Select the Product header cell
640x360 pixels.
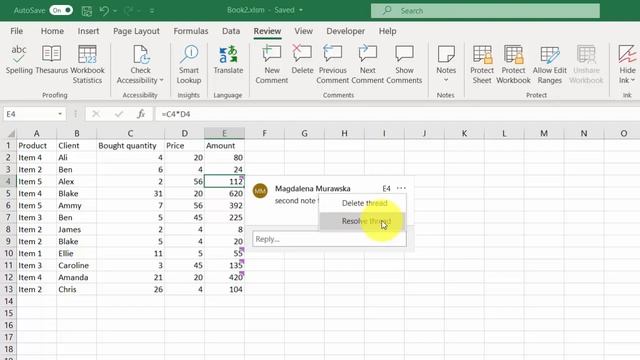[36, 146]
